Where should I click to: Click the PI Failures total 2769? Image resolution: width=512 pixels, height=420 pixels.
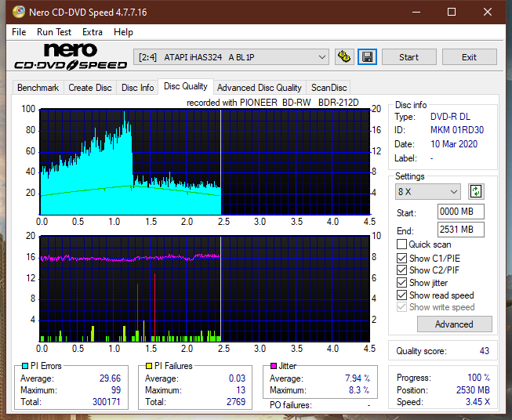point(236,402)
